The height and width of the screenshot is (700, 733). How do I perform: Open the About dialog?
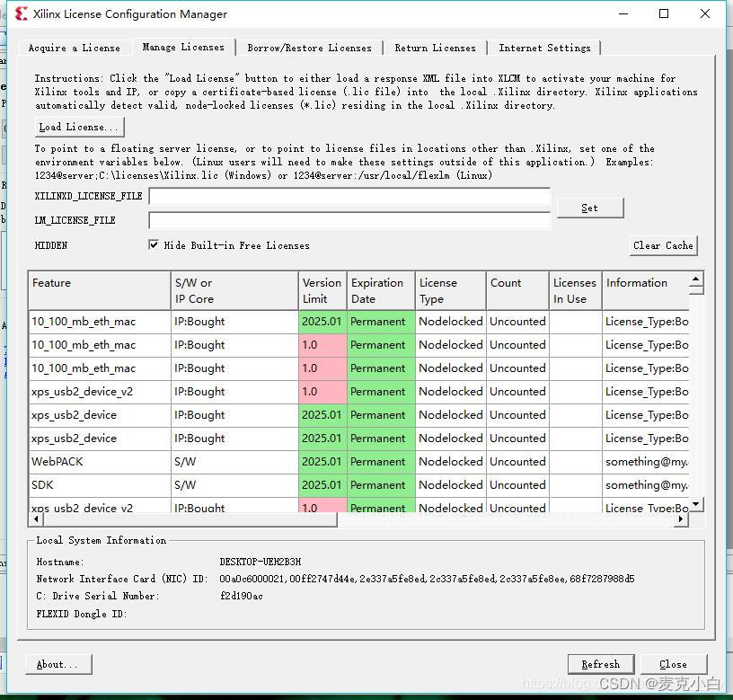pyautogui.click(x=57, y=664)
